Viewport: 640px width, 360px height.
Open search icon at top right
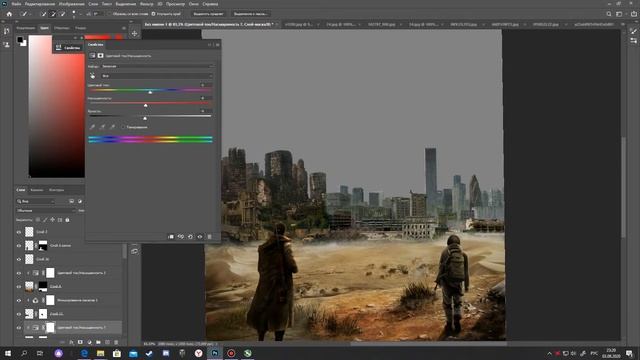coord(609,14)
